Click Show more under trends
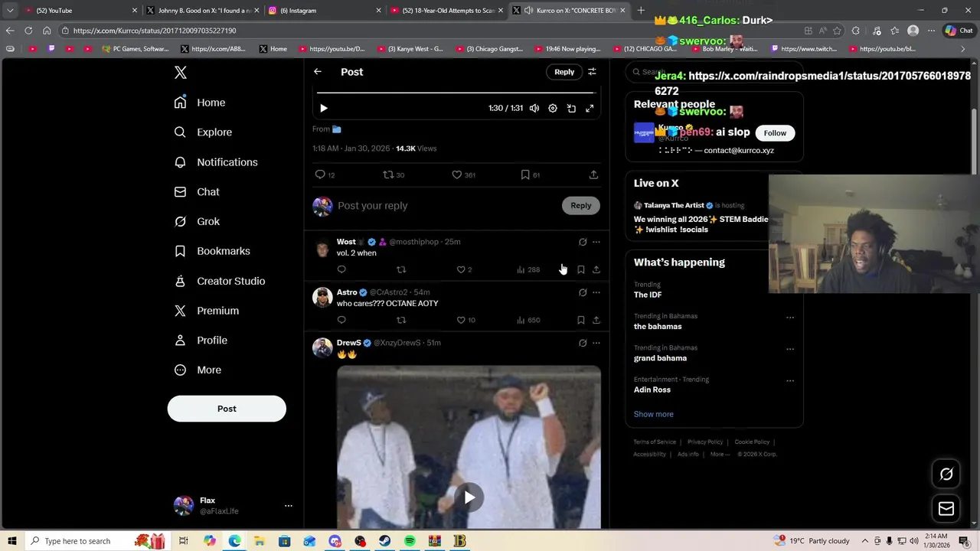The image size is (980, 551). (x=653, y=414)
